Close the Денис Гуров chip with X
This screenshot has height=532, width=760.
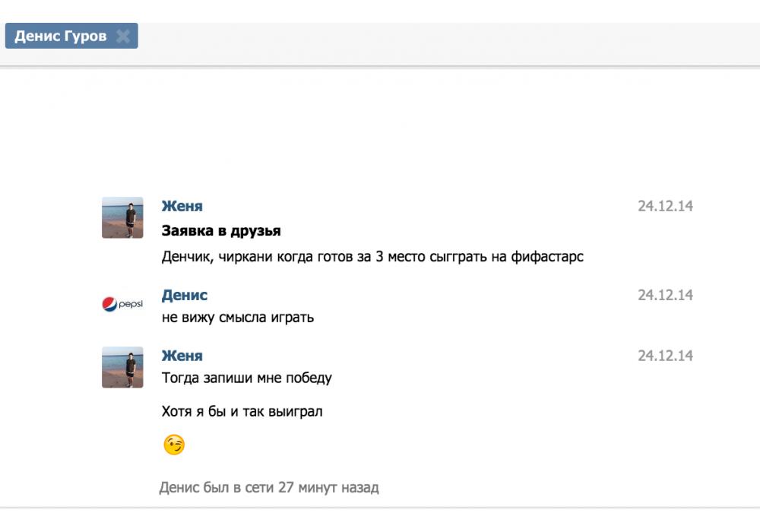pos(123,36)
